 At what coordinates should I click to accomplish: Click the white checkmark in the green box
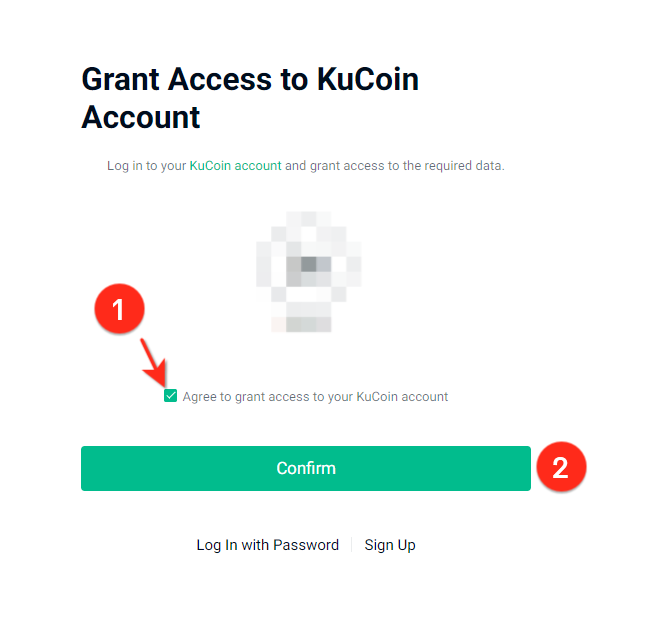coord(171,396)
